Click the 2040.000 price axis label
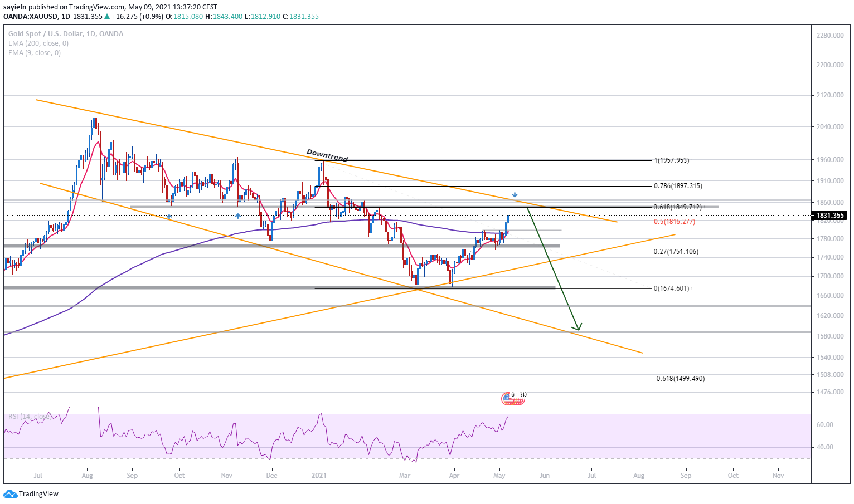Image resolution: width=854 pixels, height=504 pixels. [x=830, y=127]
